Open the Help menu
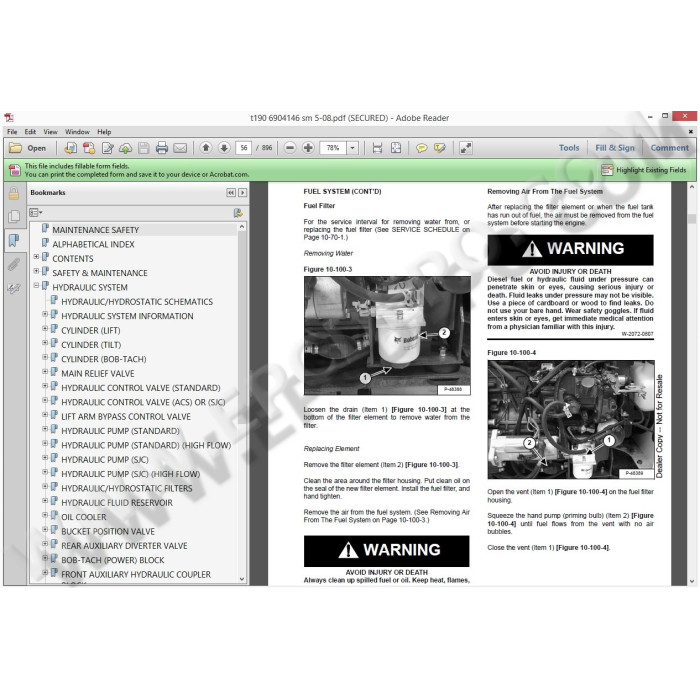Screen dimensions: 700x700 coord(104,132)
